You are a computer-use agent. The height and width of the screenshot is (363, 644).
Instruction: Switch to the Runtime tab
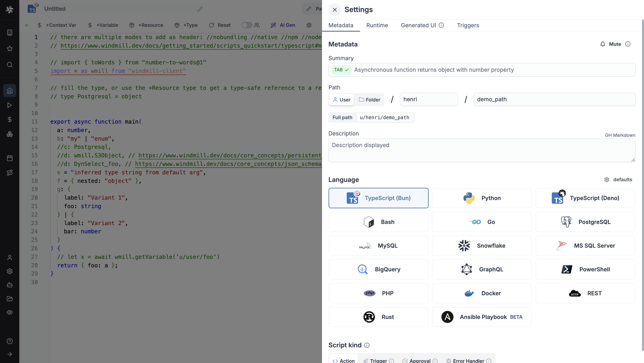coord(377,25)
